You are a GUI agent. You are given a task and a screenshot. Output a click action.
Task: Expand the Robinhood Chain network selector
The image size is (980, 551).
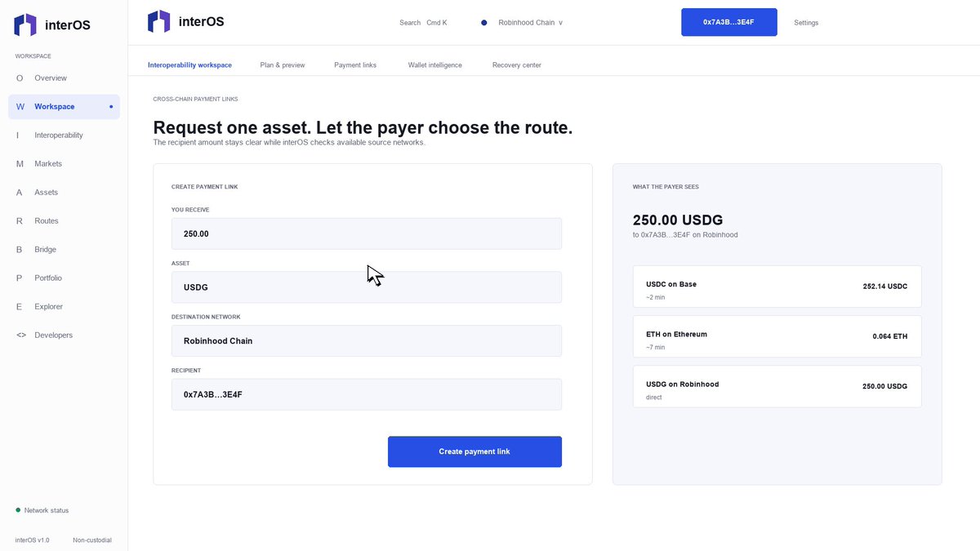click(523, 23)
